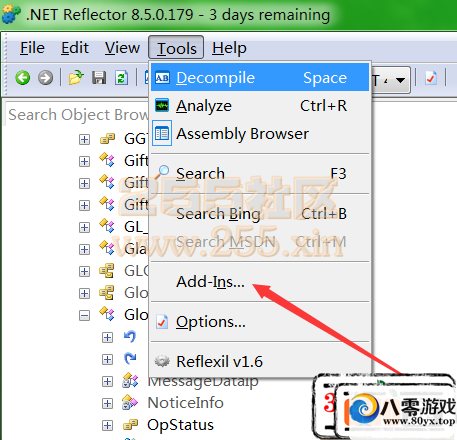Click the Refresh toolbar icon
The height and width of the screenshot is (440, 457).
tap(121, 78)
